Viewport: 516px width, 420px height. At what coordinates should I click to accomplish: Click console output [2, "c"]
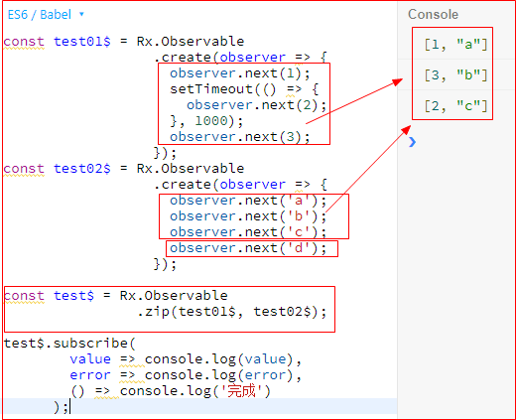pyautogui.click(x=456, y=106)
